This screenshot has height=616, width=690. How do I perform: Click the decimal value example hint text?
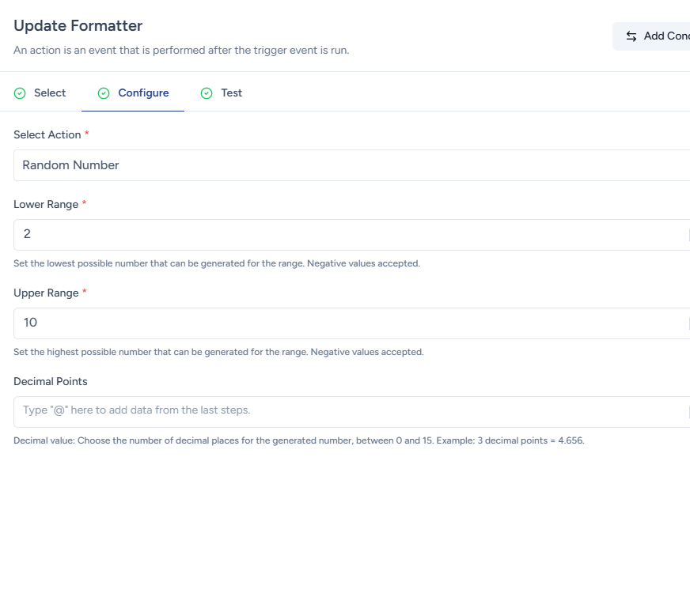click(298, 440)
